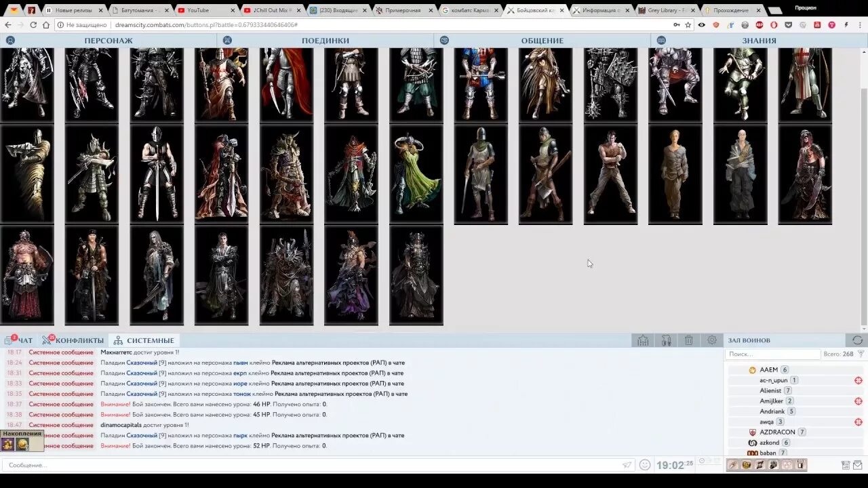Click player link тонок in system message
Screen dimensions: 868x488
(242, 394)
